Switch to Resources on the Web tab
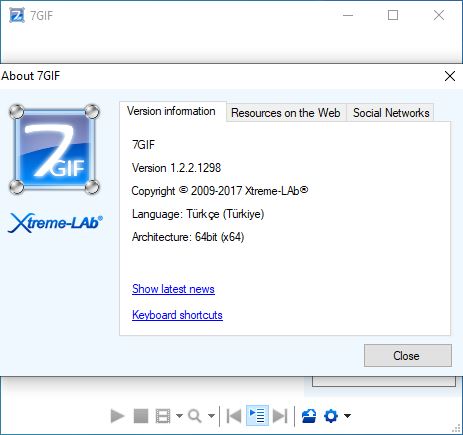 click(x=286, y=113)
